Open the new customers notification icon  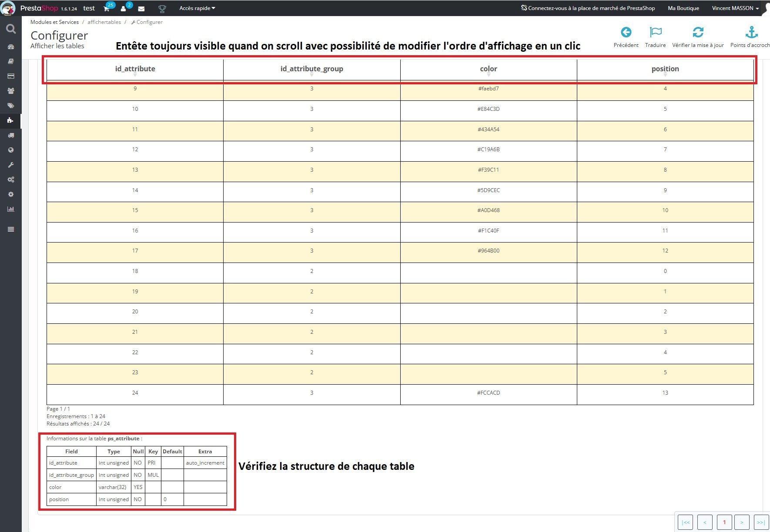click(x=124, y=8)
